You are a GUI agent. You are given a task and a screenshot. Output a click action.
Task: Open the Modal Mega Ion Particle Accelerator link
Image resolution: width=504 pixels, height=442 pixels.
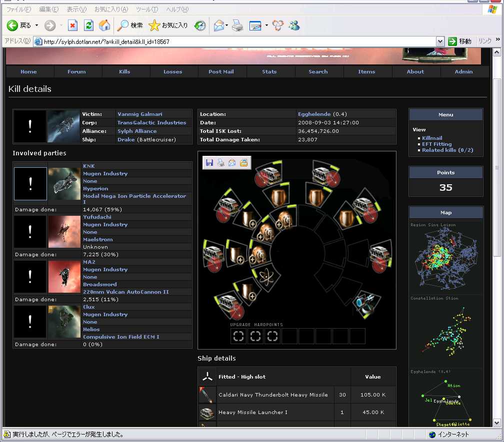coord(134,199)
